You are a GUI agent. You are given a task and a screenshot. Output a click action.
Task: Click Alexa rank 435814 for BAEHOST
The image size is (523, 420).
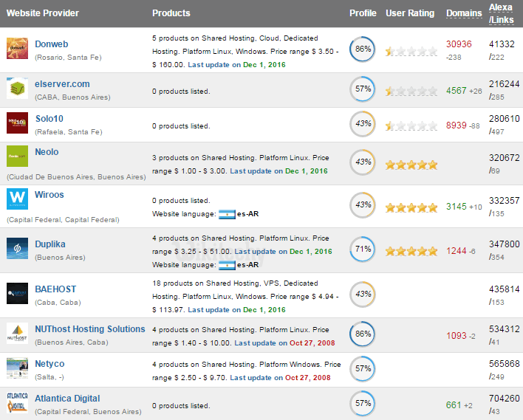coord(505,289)
